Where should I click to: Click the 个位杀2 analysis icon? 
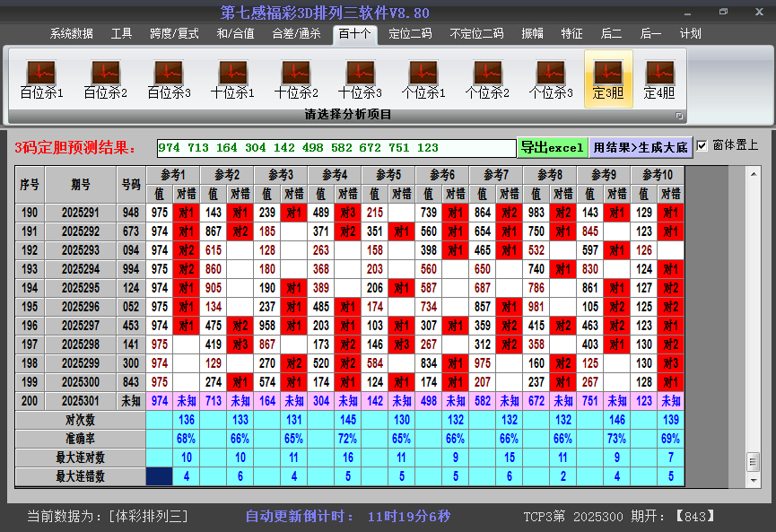(487, 79)
